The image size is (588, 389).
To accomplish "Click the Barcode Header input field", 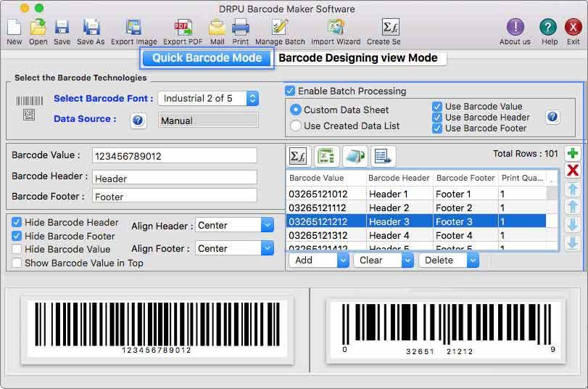I will coord(175,178).
